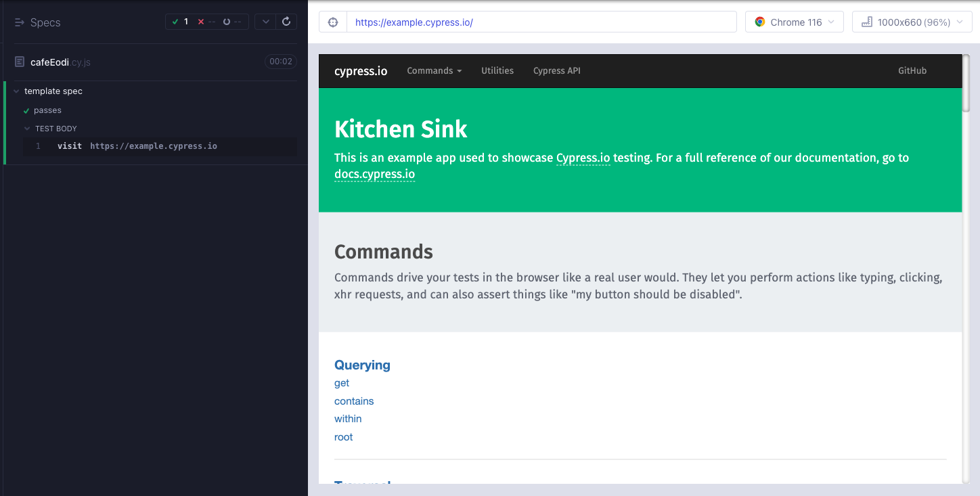
Task: Click the cafeEodi.cy.js spec file name
Action: (x=60, y=62)
